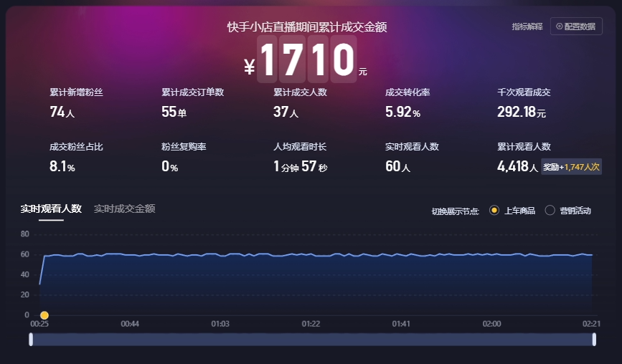Click the 40 y-axis label

tap(25, 274)
